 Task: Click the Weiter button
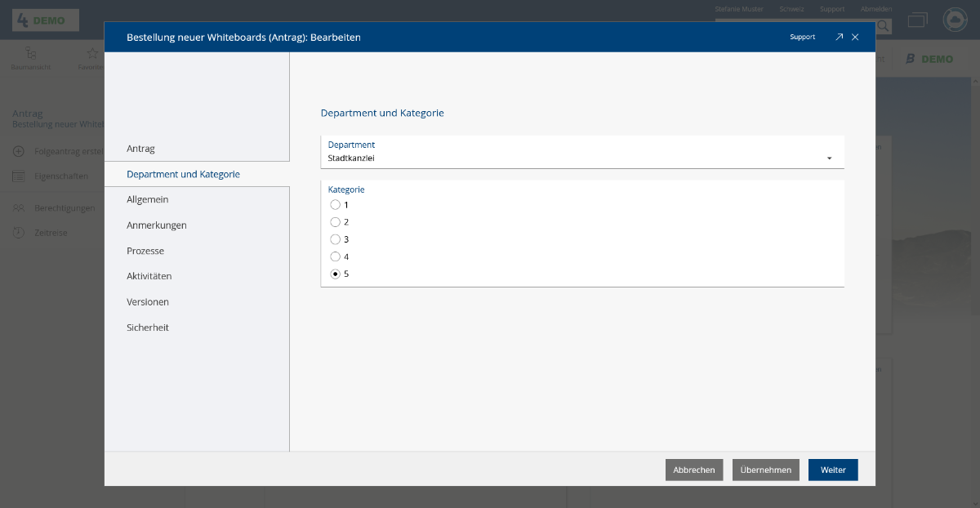pyautogui.click(x=833, y=470)
